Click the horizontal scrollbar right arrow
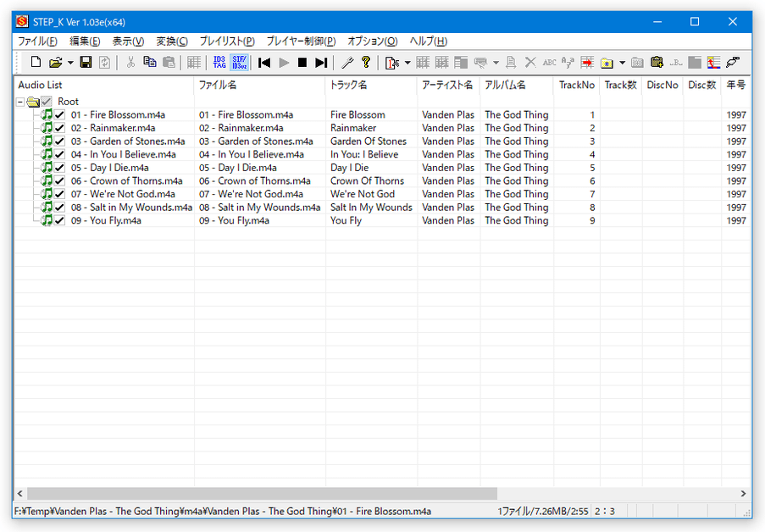 (x=744, y=493)
